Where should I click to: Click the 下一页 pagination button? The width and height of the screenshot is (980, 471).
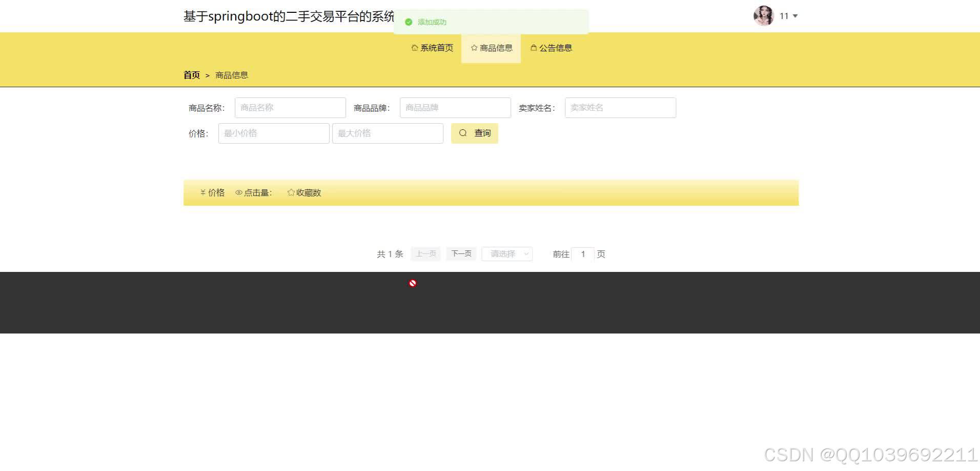[460, 253]
